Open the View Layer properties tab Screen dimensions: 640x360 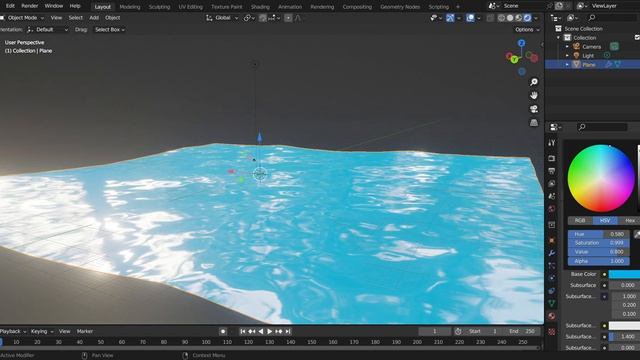click(552, 184)
